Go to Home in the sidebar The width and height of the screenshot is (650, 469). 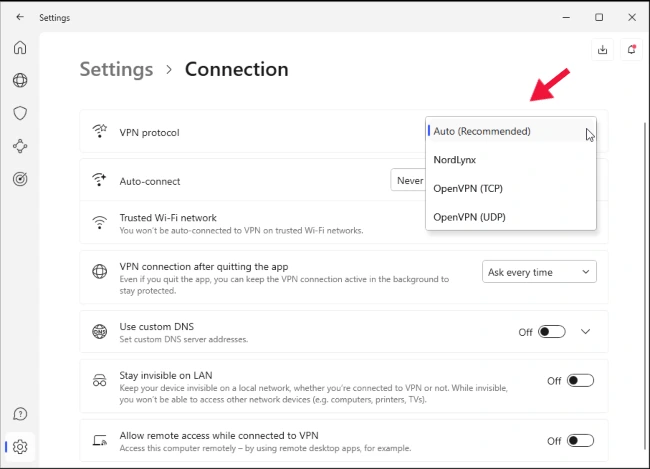pyautogui.click(x=20, y=48)
